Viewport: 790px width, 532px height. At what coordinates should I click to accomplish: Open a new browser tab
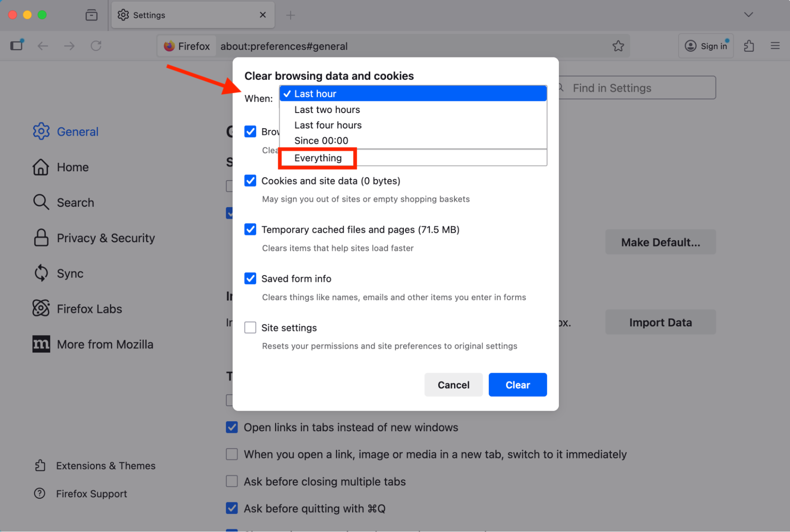[290, 15]
